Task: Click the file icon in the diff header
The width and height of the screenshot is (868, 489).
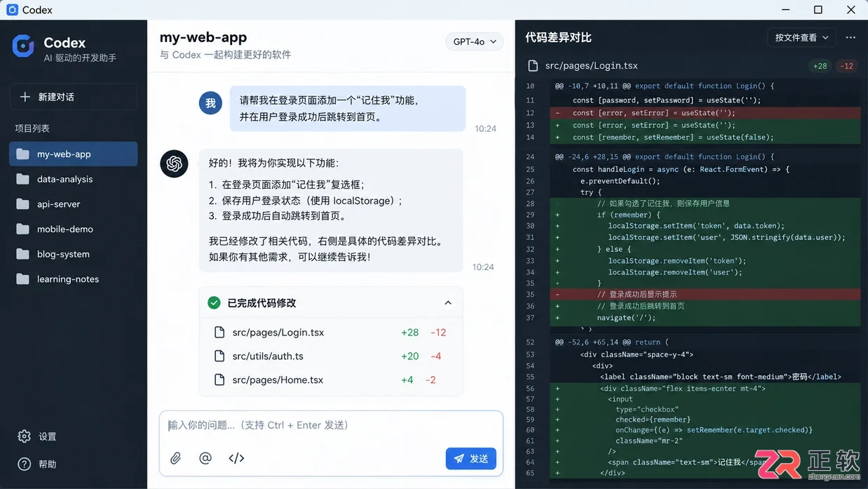Action: pyautogui.click(x=533, y=66)
